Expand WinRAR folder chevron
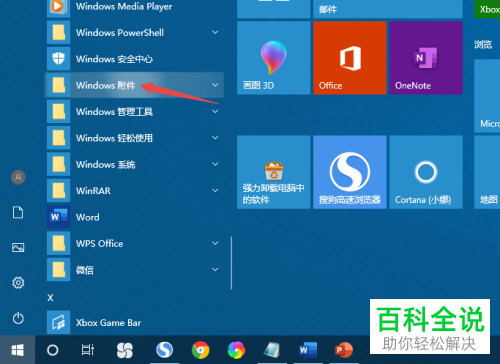 215,190
